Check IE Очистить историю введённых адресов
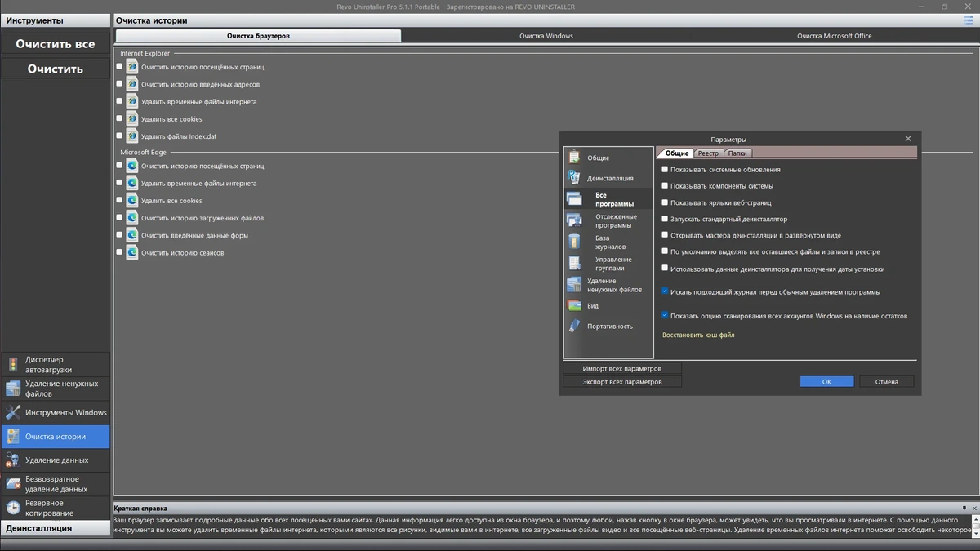 click(119, 83)
